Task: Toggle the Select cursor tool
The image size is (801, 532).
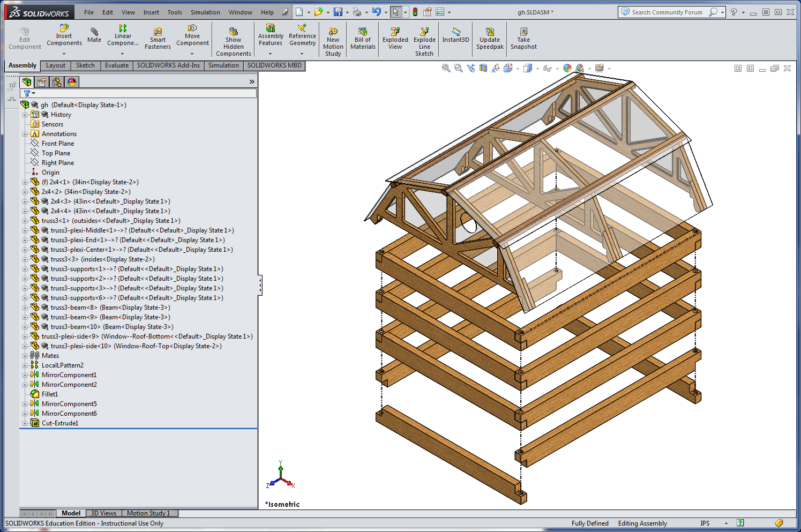Action: pos(395,12)
